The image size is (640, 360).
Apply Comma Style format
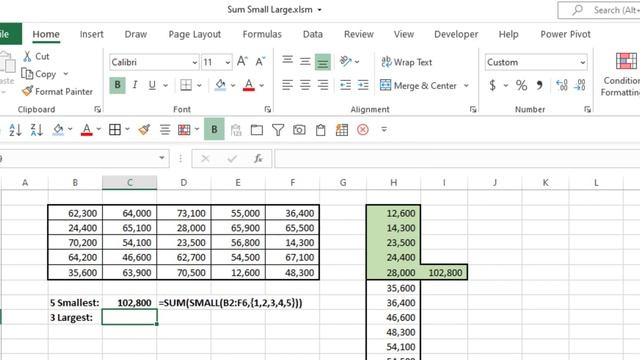[540, 85]
